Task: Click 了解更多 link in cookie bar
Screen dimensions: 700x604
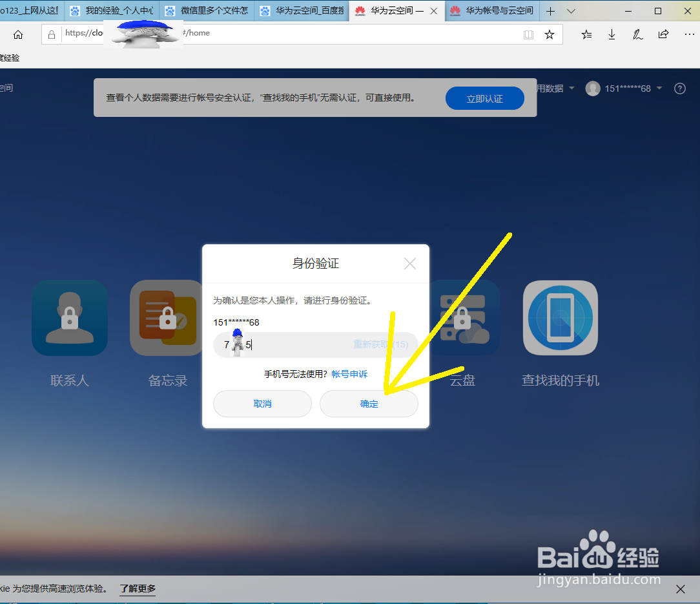Action: [x=138, y=588]
